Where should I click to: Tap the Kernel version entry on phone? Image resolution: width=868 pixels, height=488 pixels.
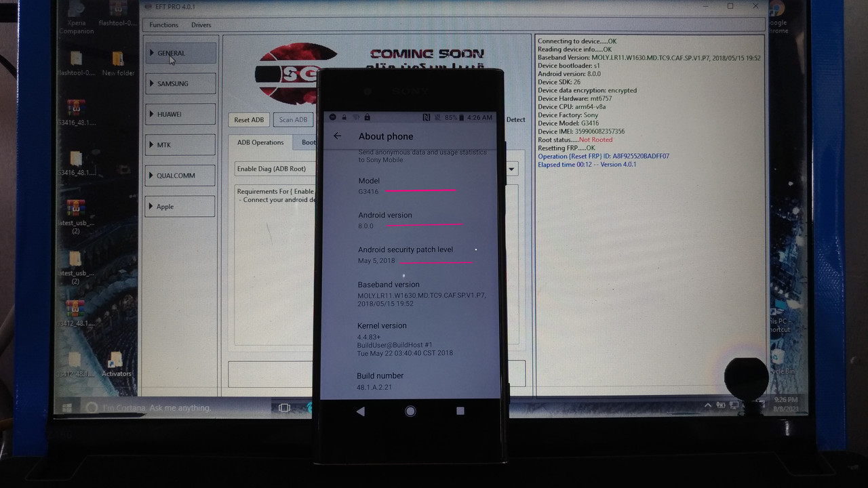pos(411,339)
